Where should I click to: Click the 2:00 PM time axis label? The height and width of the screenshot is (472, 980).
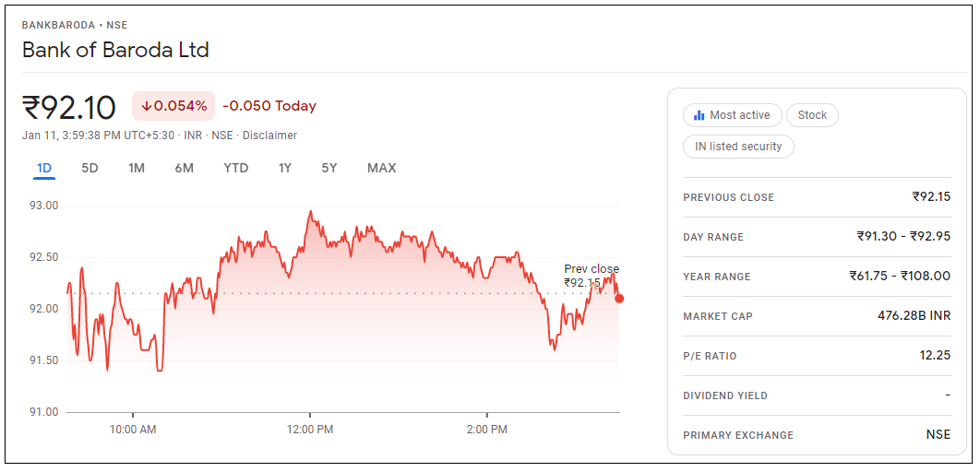(487, 430)
